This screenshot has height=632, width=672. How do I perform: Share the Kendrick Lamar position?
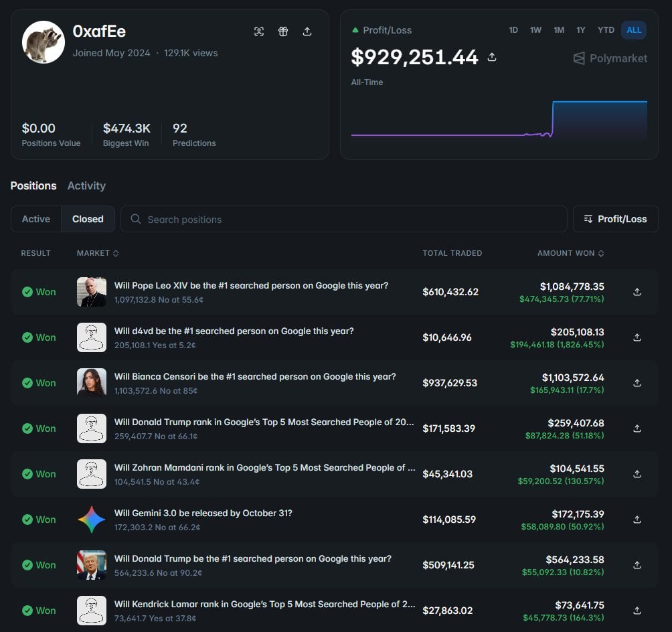(x=637, y=610)
